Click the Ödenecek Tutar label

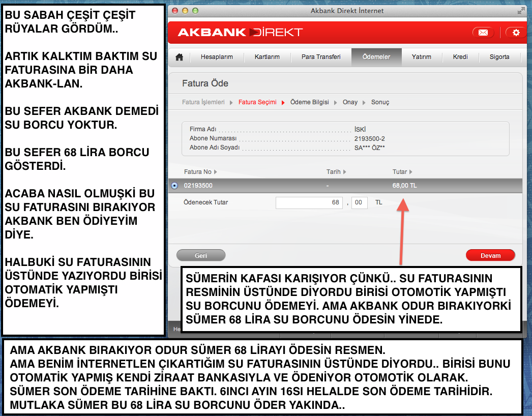coord(205,202)
